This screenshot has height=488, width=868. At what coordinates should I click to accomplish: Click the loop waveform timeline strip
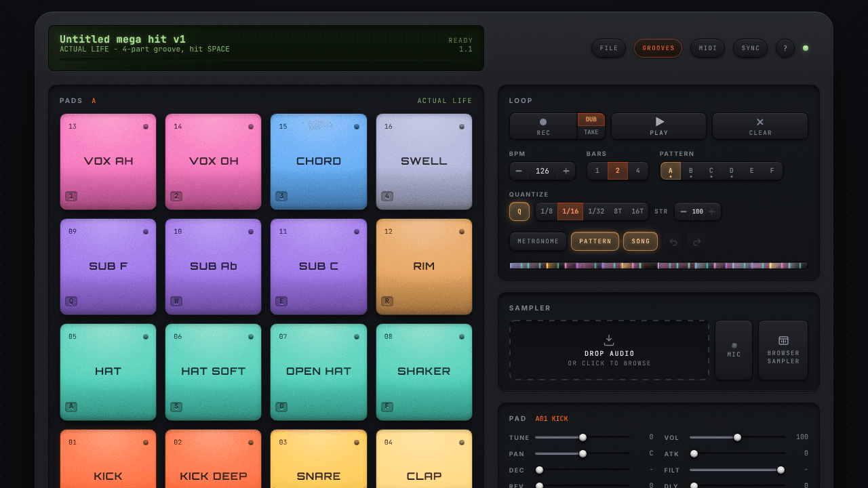[x=658, y=266]
